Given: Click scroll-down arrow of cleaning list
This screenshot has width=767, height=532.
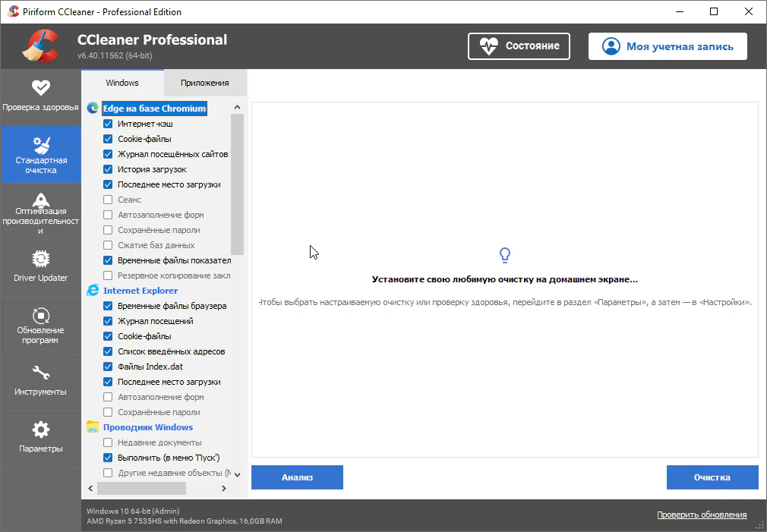Looking at the screenshot, I should (x=237, y=474).
